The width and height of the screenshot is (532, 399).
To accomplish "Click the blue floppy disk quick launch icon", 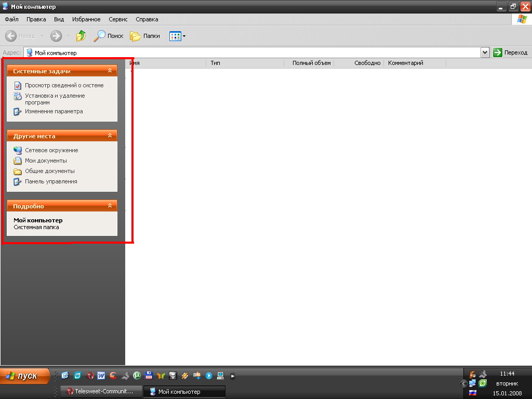I will [149, 376].
